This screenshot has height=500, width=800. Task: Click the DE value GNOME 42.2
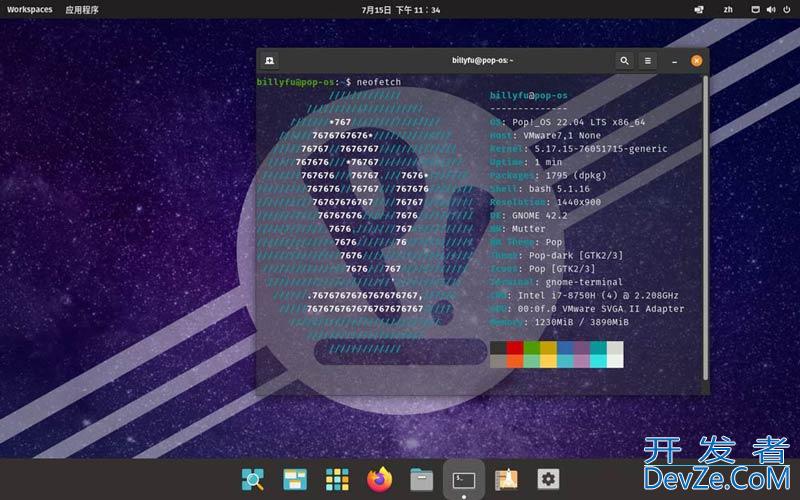click(539, 215)
